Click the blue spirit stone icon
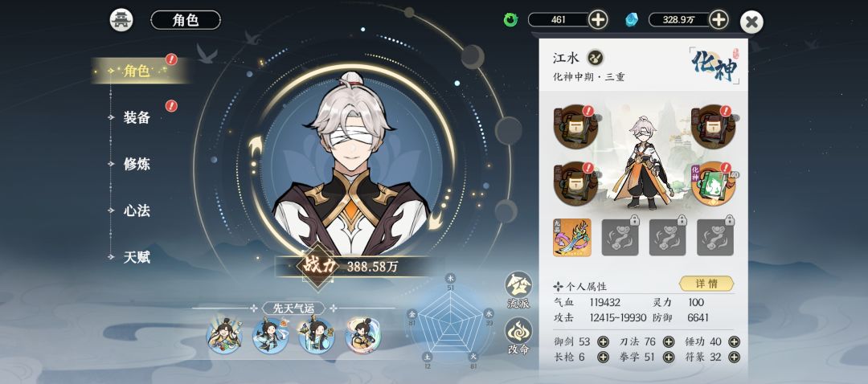This screenshot has height=384, width=868. (x=631, y=20)
